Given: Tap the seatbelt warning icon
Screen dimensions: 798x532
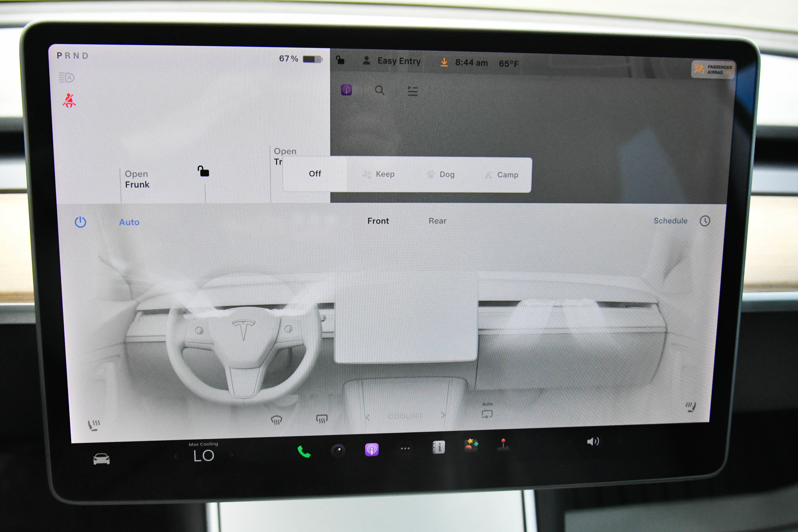Looking at the screenshot, I should (69, 100).
